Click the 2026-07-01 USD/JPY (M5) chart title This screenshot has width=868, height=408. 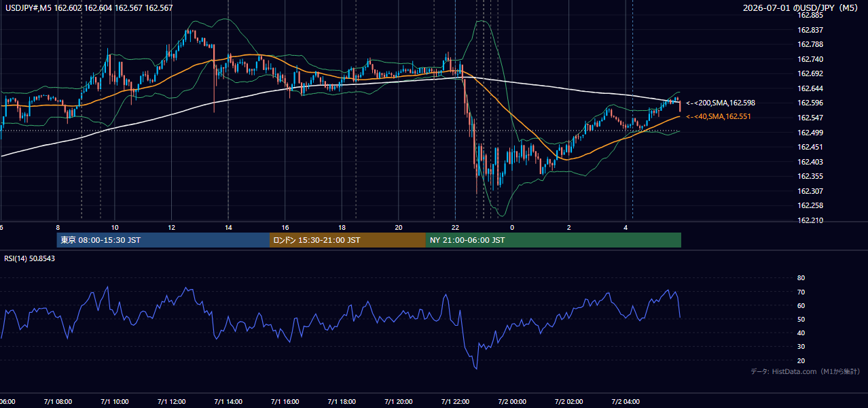801,8
